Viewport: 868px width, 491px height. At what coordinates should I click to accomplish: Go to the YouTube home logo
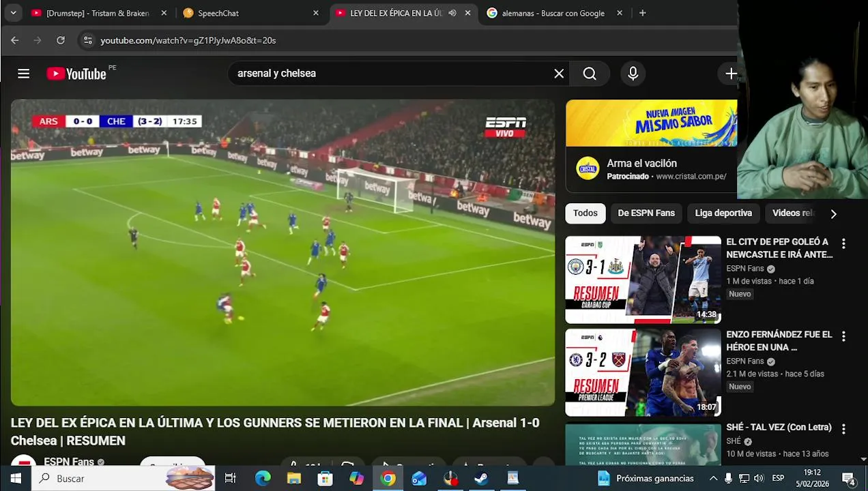pyautogui.click(x=76, y=74)
